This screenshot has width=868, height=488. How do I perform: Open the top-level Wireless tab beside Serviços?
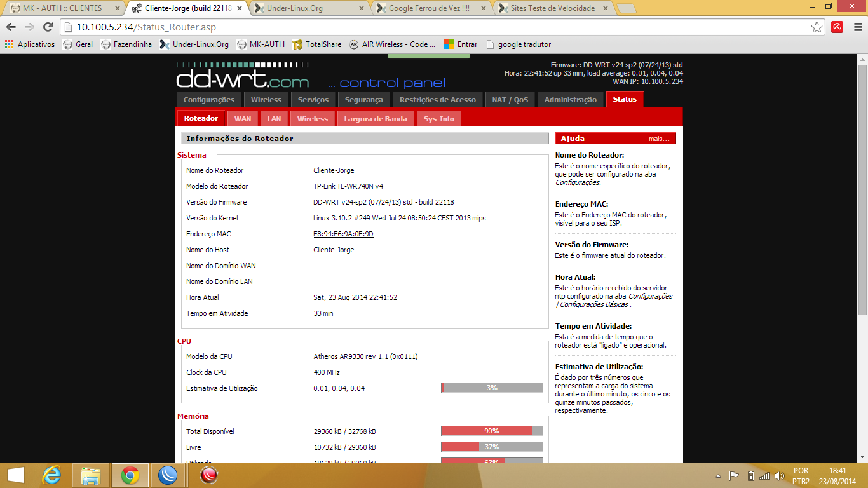coord(266,100)
